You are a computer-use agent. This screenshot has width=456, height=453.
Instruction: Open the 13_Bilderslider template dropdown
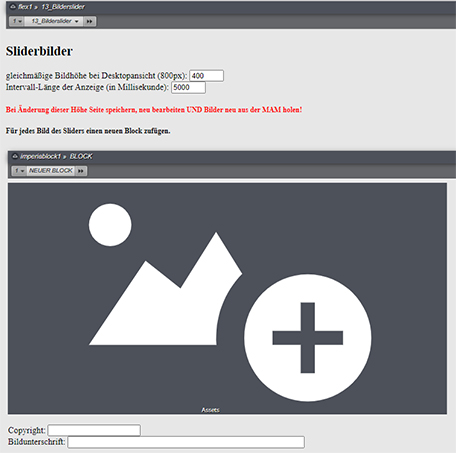click(54, 21)
